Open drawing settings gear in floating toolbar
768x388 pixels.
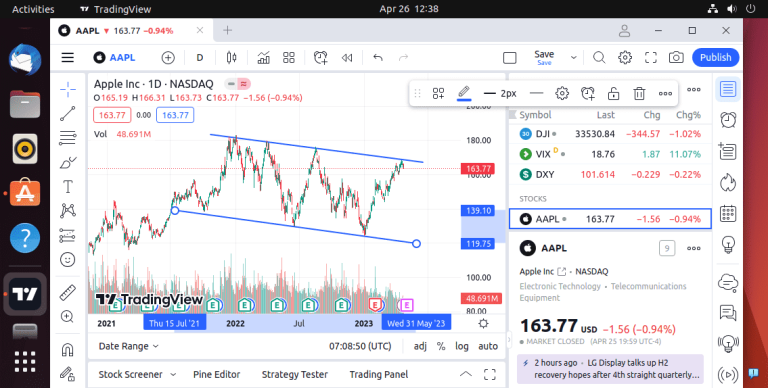(x=562, y=93)
